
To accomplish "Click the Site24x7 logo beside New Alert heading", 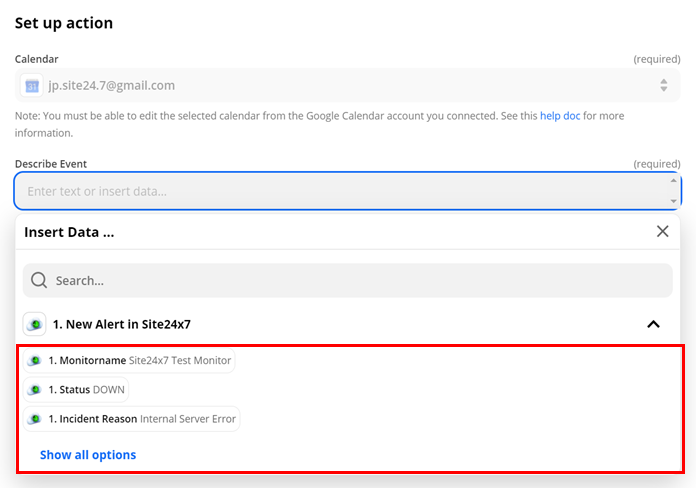I will click(35, 324).
